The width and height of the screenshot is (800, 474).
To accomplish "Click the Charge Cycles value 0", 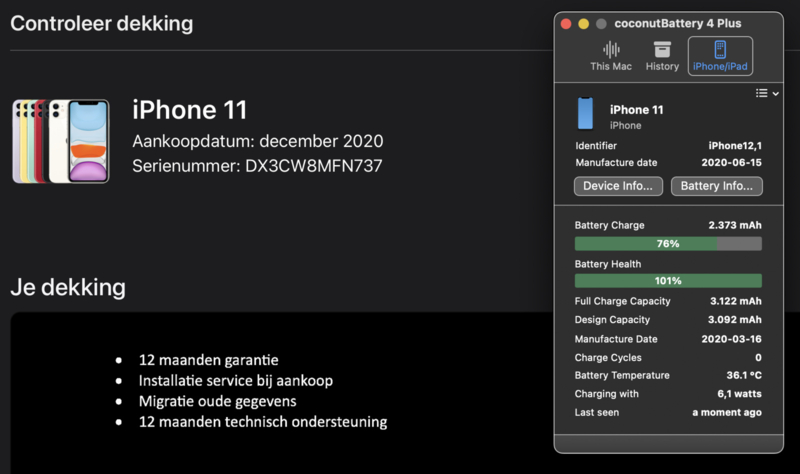I will pos(758,358).
